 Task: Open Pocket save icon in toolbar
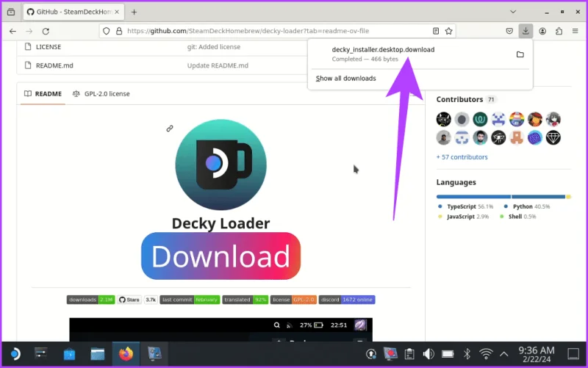(x=509, y=31)
